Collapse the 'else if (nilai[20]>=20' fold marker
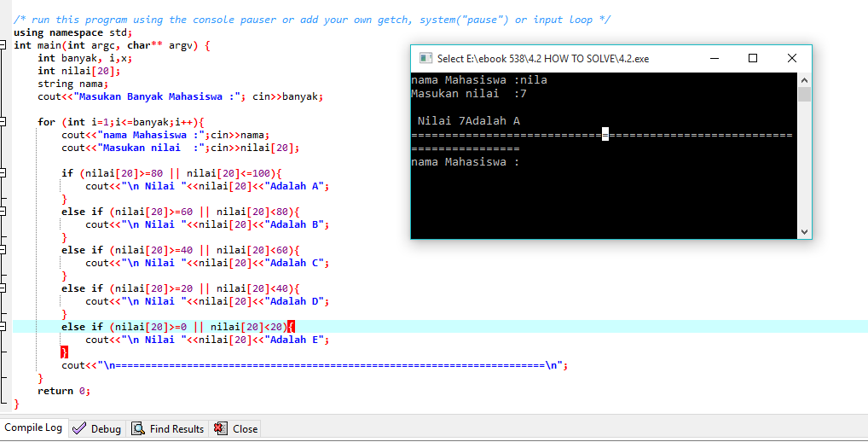This screenshot has width=868, height=442. coord(3,288)
